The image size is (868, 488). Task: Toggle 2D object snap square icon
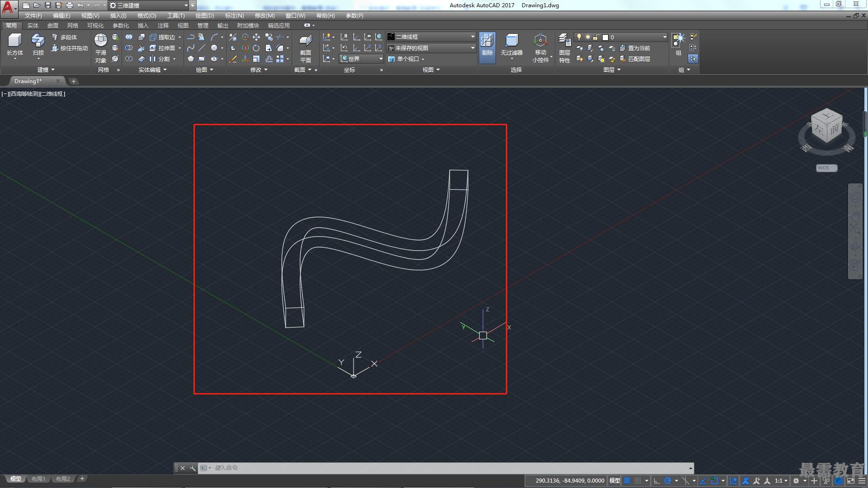tap(714, 481)
